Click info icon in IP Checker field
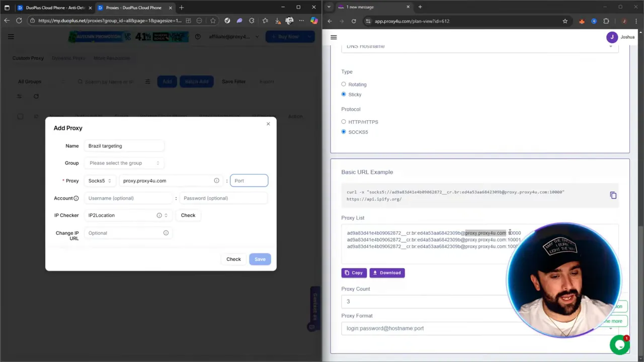The height and width of the screenshot is (362, 644). coord(159,215)
